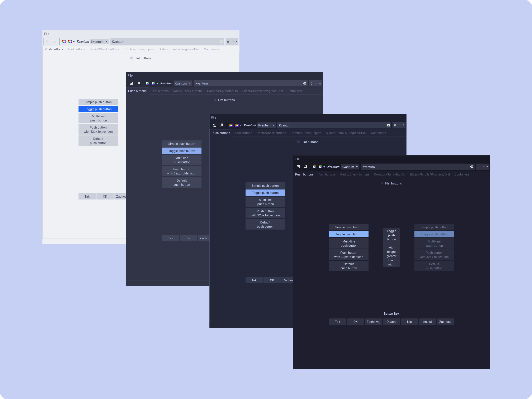Viewport: 532px width, 399px height.
Task: Click the return-arrow toolbar icon in the frontmost window
Action: coord(305,167)
